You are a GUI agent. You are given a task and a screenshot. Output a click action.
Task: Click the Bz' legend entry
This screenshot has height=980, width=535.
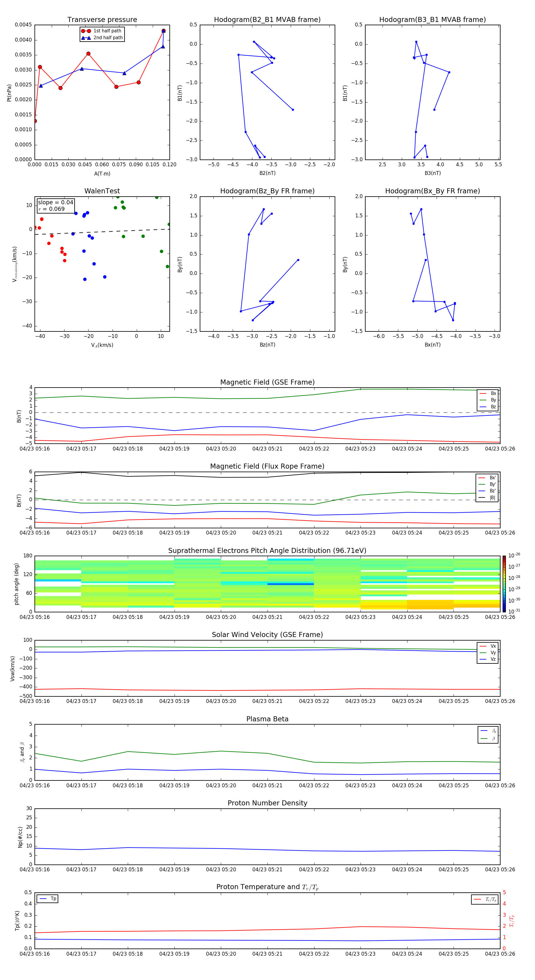click(487, 491)
